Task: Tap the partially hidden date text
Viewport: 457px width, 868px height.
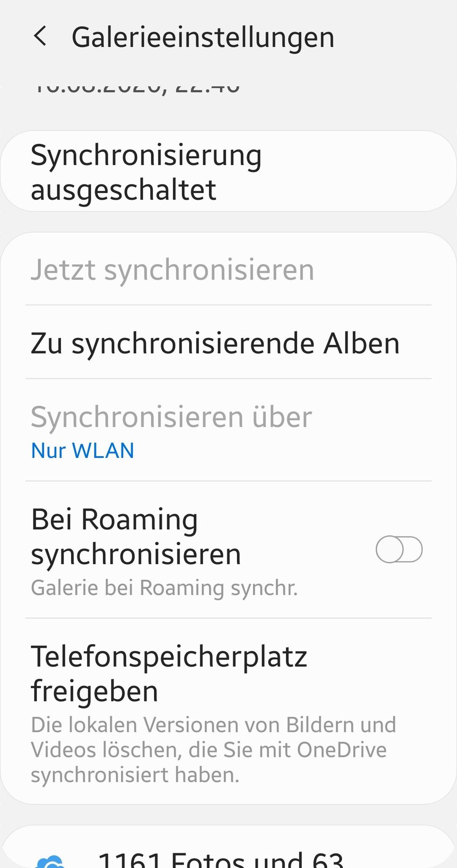Action: coord(135,87)
